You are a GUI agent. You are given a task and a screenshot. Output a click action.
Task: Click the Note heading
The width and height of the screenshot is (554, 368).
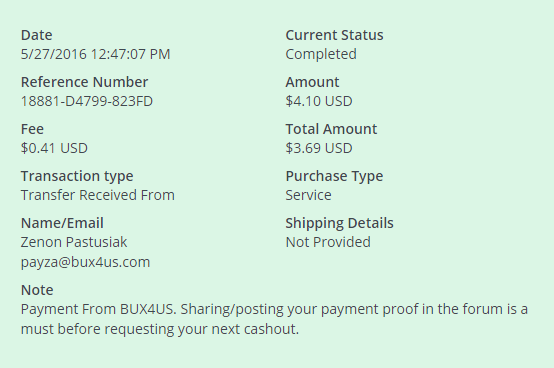pyautogui.click(x=37, y=290)
